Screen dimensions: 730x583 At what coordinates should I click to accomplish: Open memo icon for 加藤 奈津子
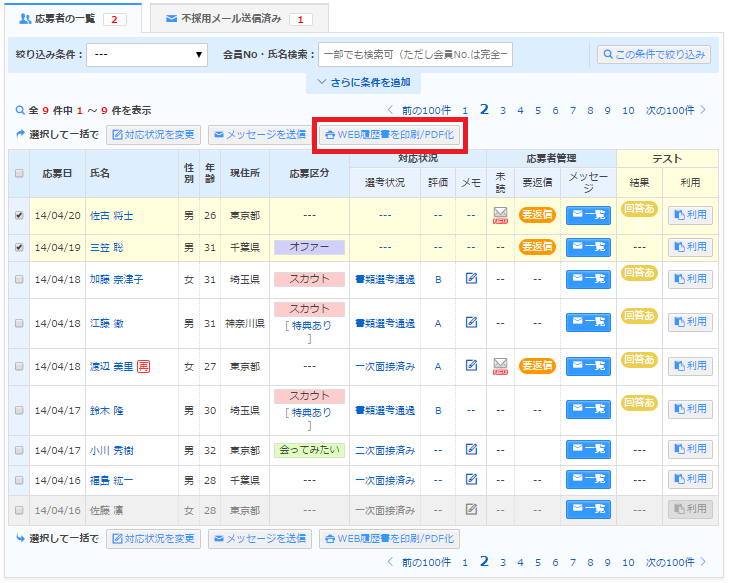[x=471, y=278]
